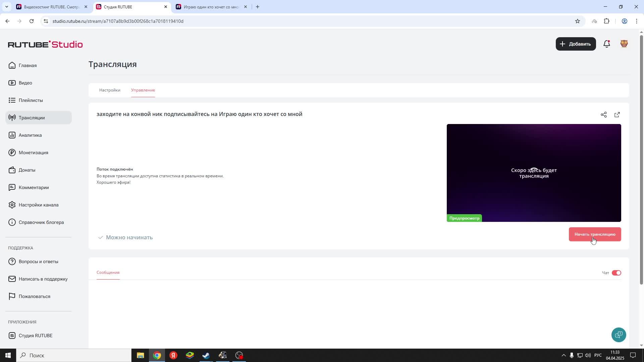
Task: Open the Написать в поддержку link
Action: click(x=43, y=279)
